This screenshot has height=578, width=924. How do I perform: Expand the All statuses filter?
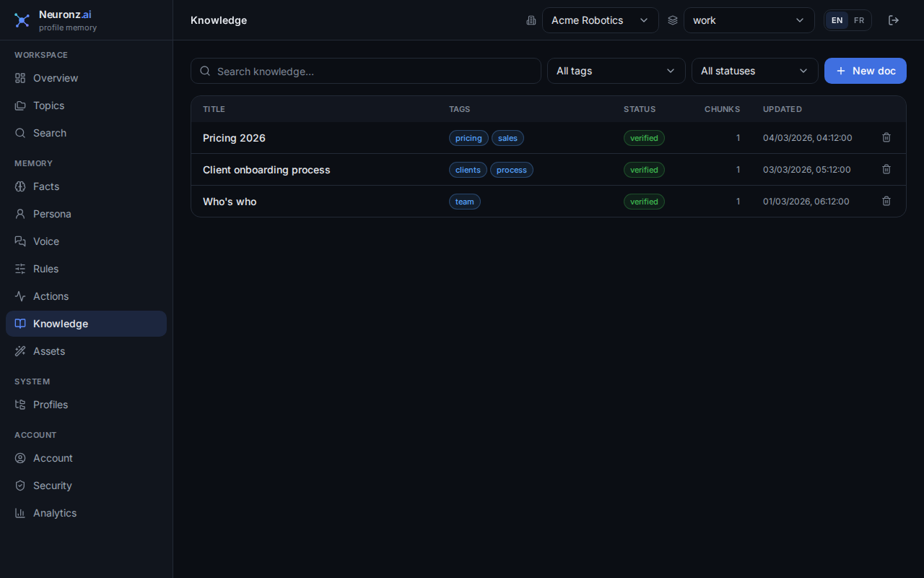pyautogui.click(x=755, y=71)
